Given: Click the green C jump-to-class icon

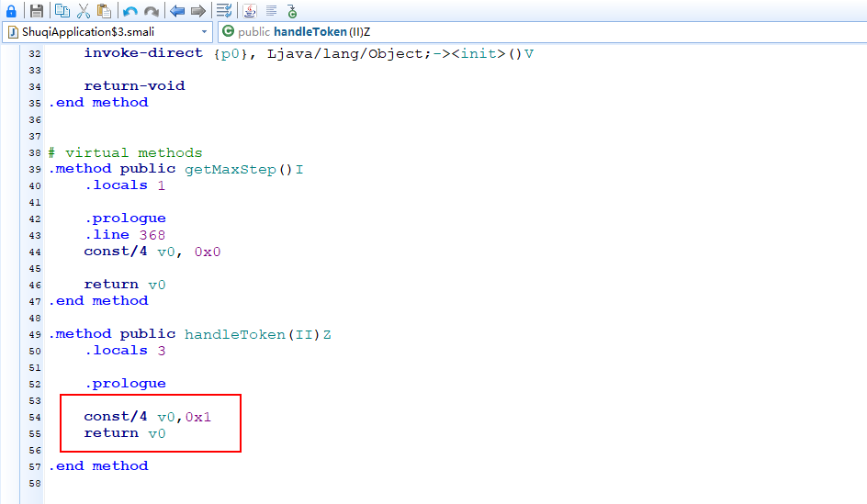Looking at the screenshot, I should pos(292,10).
